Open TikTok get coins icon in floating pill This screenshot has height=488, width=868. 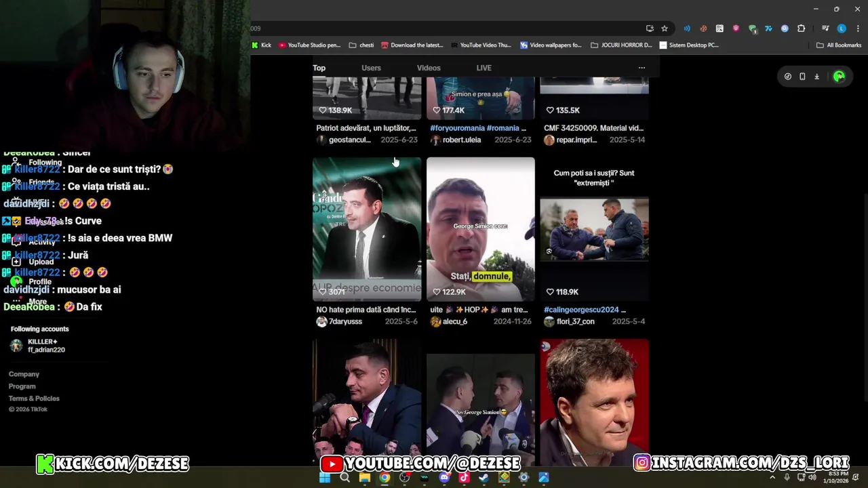787,77
